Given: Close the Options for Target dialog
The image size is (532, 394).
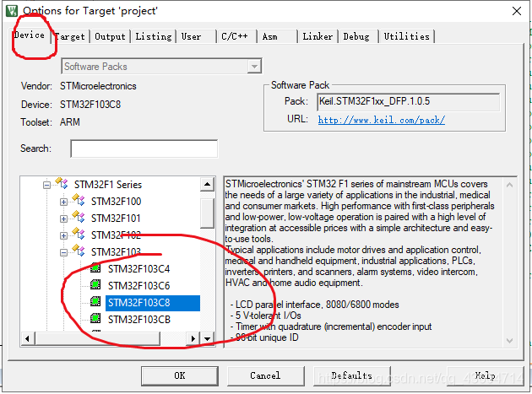Looking at the screenshot, I should pos(517,11).
